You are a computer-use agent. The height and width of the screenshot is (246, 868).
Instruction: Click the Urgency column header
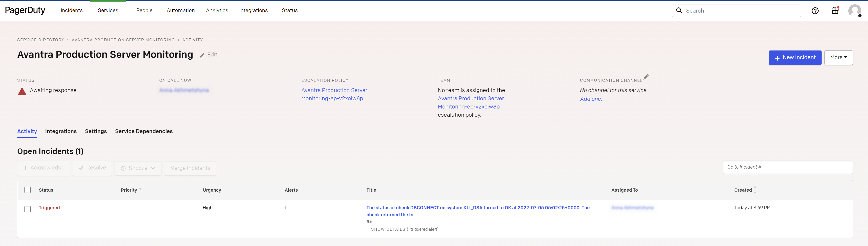point(212,190)
